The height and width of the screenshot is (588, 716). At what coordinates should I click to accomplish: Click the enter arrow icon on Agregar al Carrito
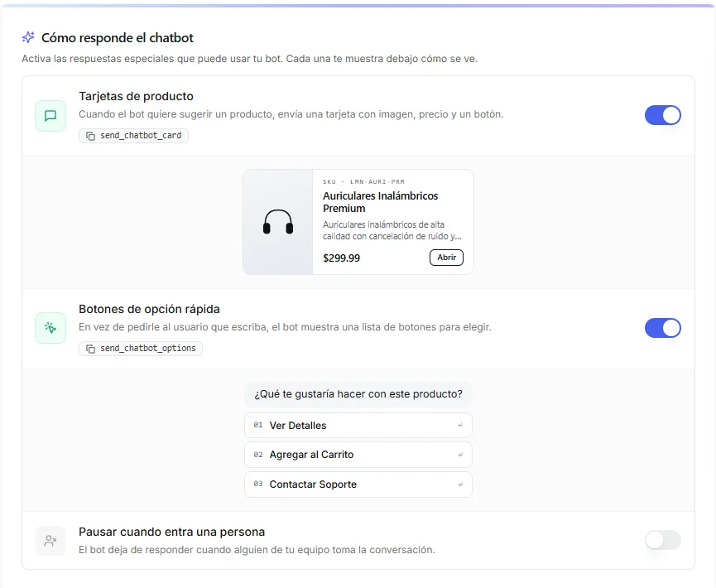click(x=460, y=455)
